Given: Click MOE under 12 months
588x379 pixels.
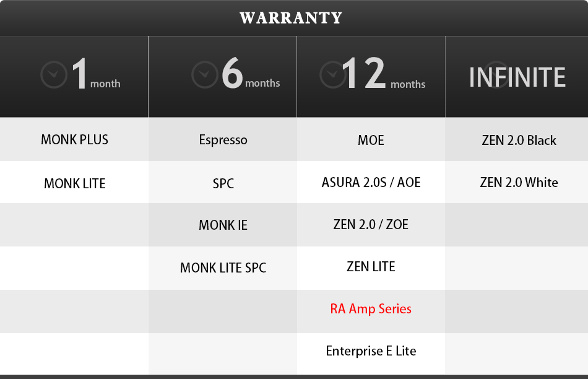Looking at the screenshot, I should [x=371, y=141].
